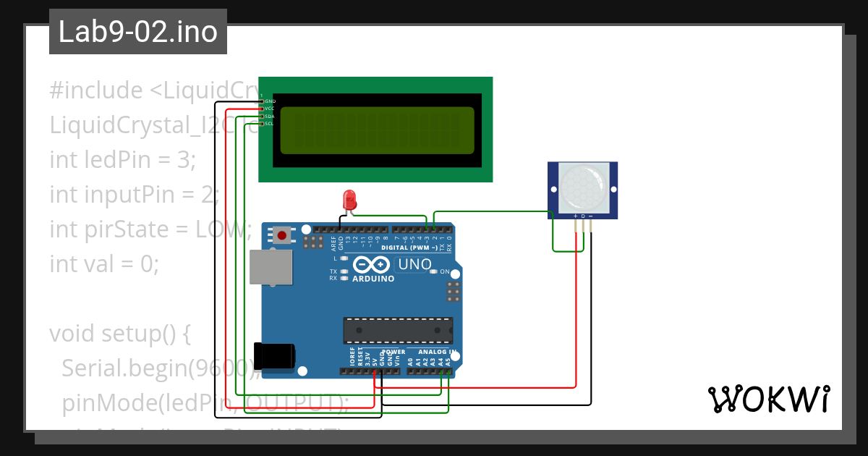Select the A5 analog input pin

448,371
